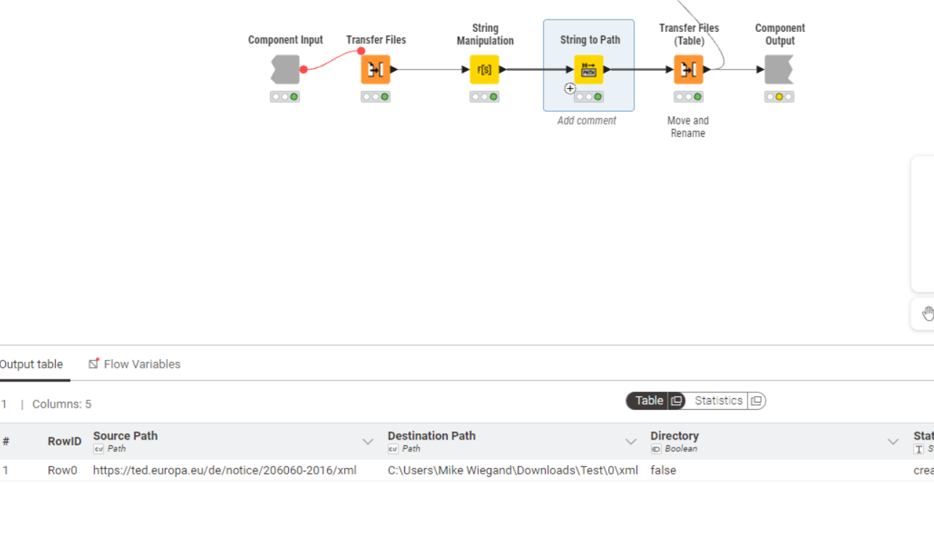Switch to the Table view toggle

pyautogui.click(x=648, y=401)
